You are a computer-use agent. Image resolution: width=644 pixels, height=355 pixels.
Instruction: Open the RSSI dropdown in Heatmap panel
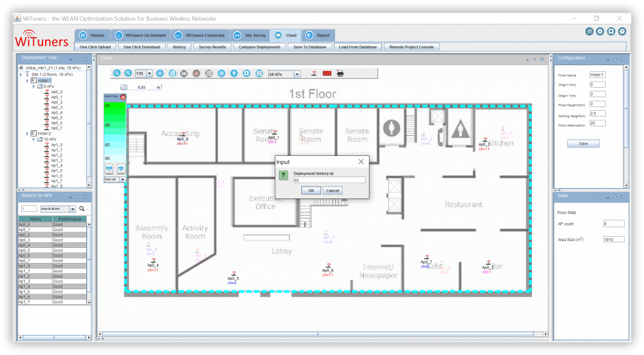123,179
